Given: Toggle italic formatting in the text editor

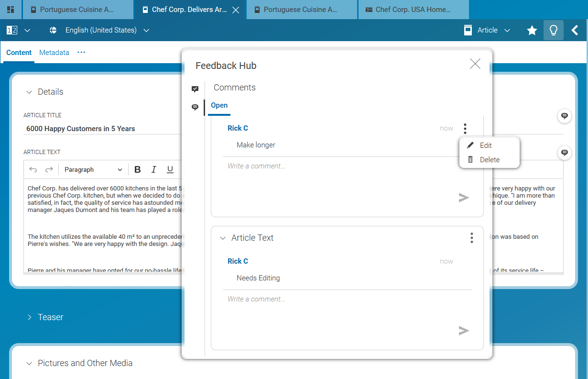Looking at the screenshot, I should [x=153, y=169].
